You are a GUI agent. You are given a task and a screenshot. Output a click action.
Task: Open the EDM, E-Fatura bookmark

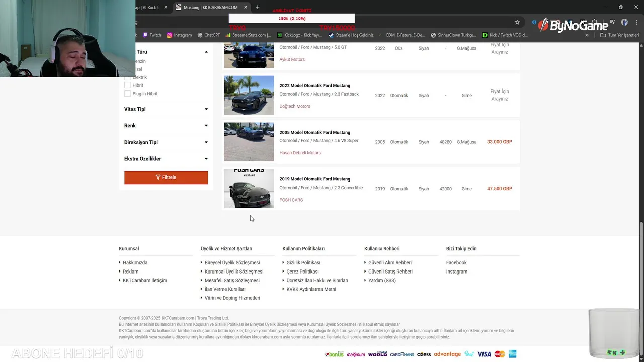[x=401, y=35]
